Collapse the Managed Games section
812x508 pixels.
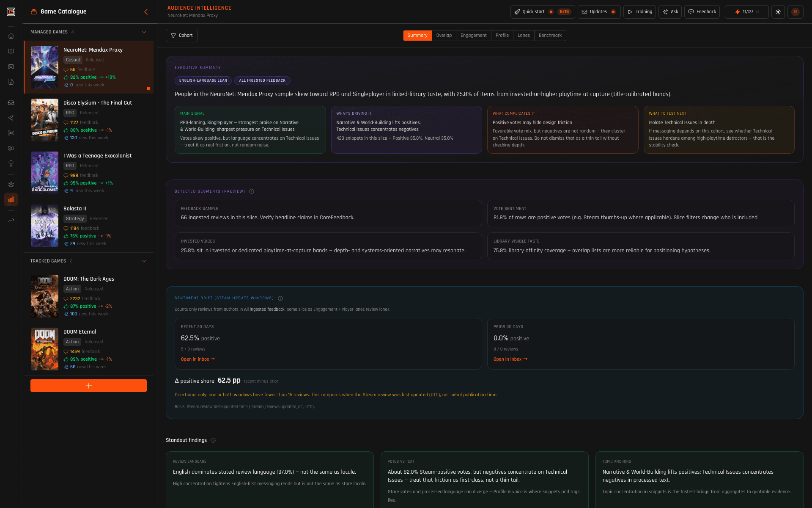pyautogui.click(x=144, y=32)
